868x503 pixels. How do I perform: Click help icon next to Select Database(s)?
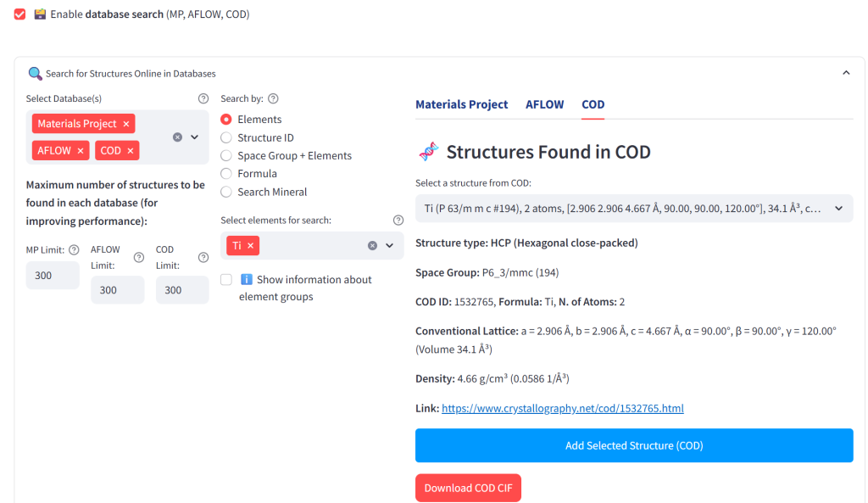pos(203,98)
